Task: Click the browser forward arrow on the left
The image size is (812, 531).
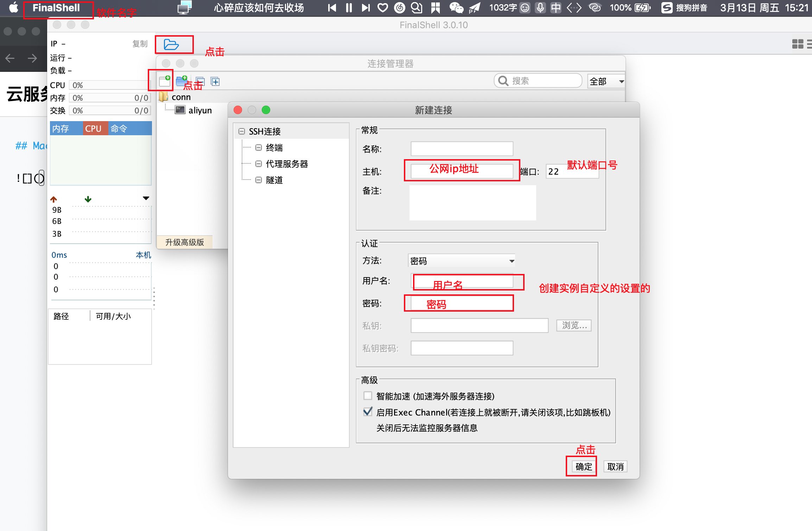Action: (32, 58)
